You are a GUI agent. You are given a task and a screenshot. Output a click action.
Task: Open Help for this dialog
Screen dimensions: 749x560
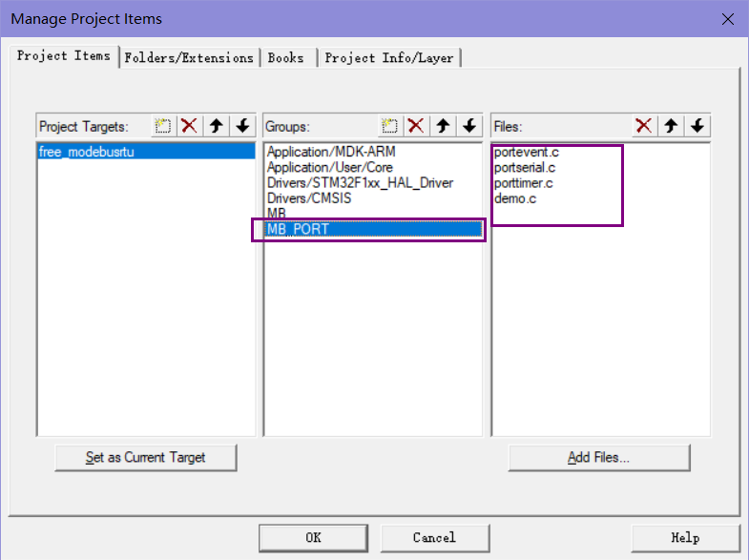(x=685, y=537)
